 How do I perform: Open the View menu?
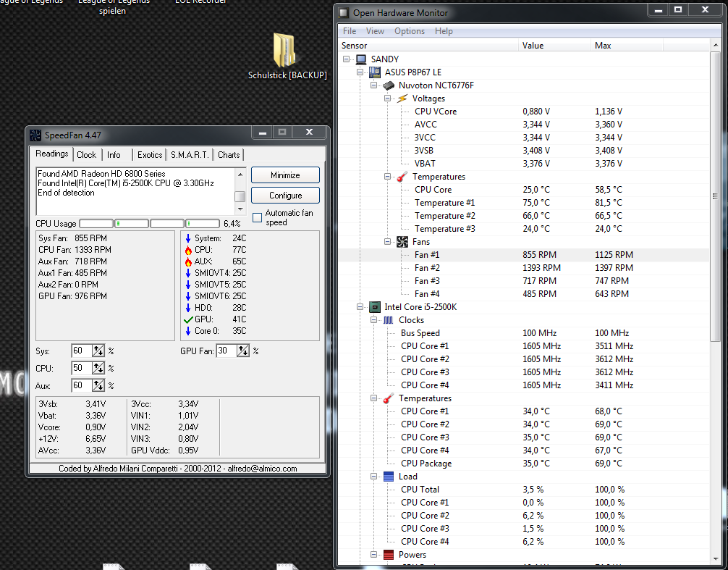coord(375,31)
